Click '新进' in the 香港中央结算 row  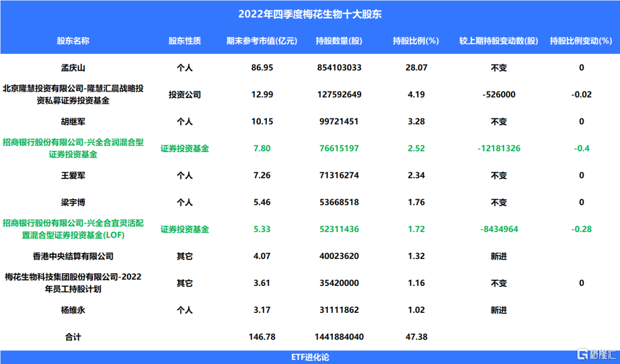pyautogui.click(x=499, y=256)
